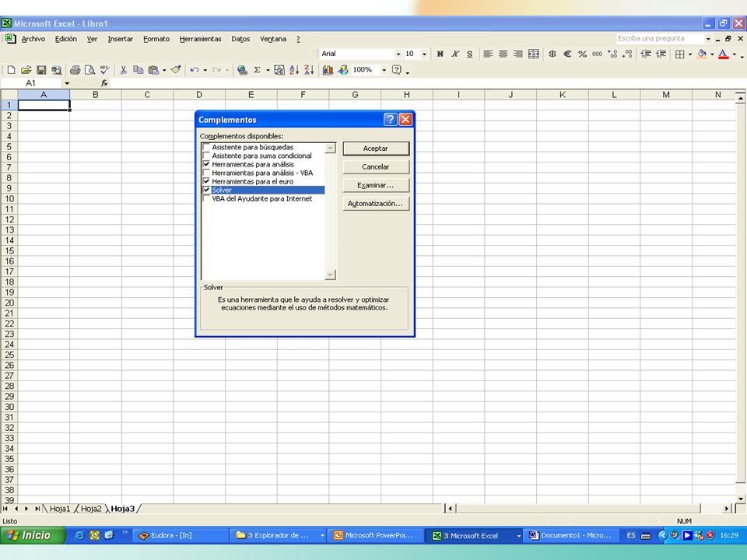
Task: Apply currency style with dollar icon
Action: click(x=552, y=54)
